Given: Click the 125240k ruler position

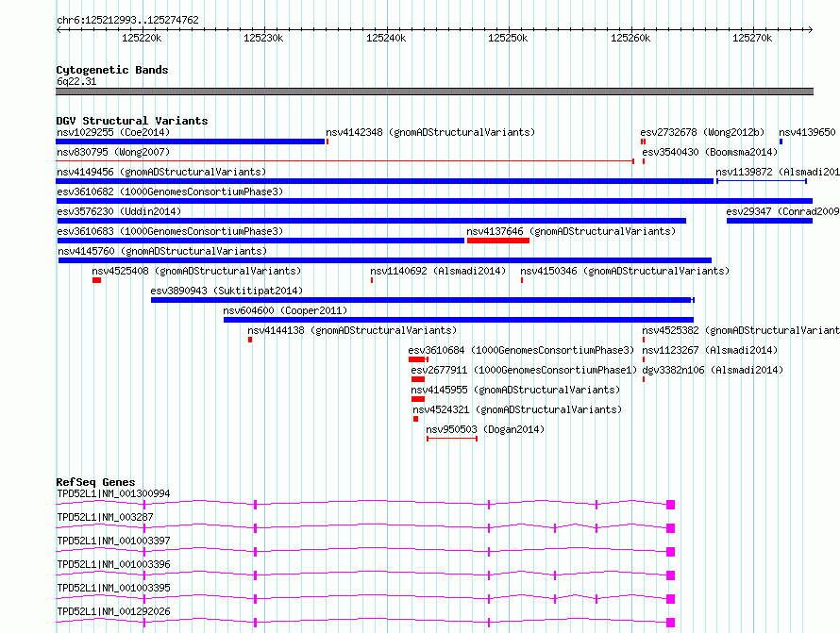Looking at the screenshot, I should [386, 38].
